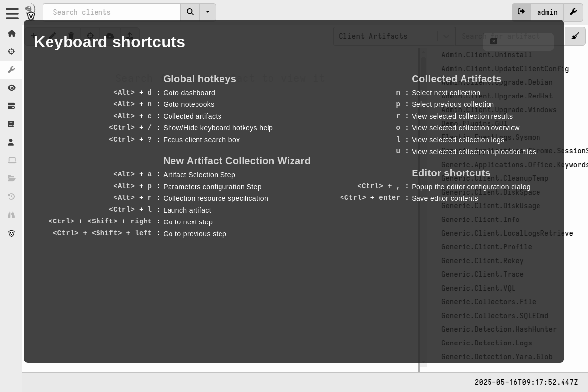
Task: Click the timestamp in the footer
Action: 526,382
